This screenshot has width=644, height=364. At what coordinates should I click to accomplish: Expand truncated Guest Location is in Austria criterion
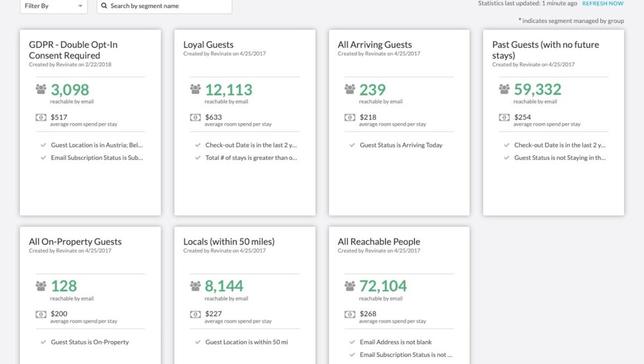(96, 145)
